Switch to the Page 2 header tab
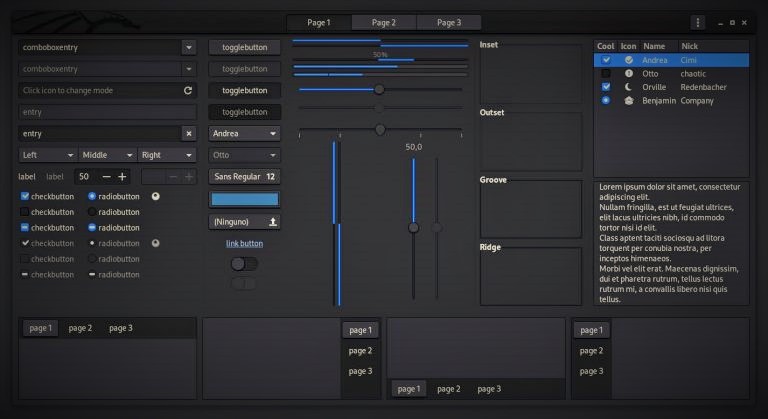 pyautogui.click(x=384, y=22)
